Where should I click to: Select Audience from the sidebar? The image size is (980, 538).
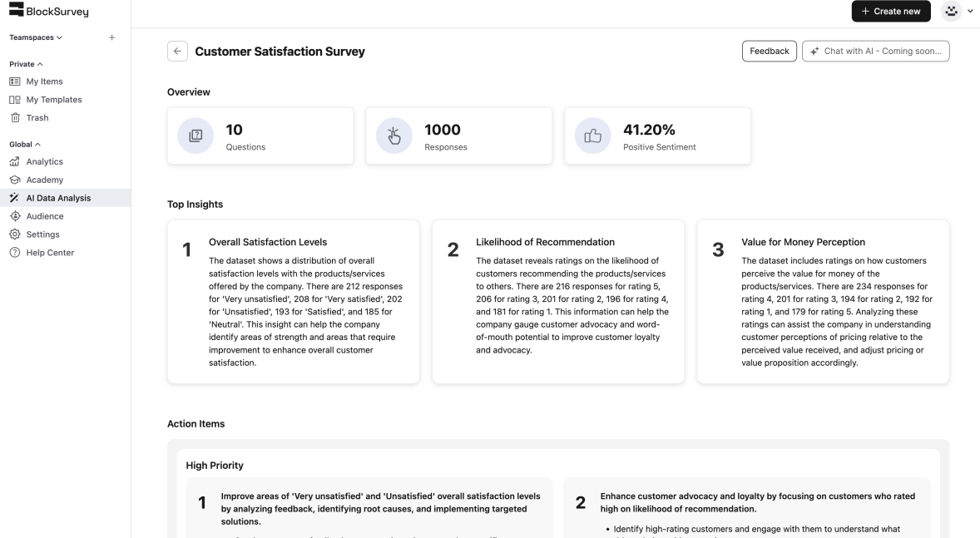tap(45, 216)
